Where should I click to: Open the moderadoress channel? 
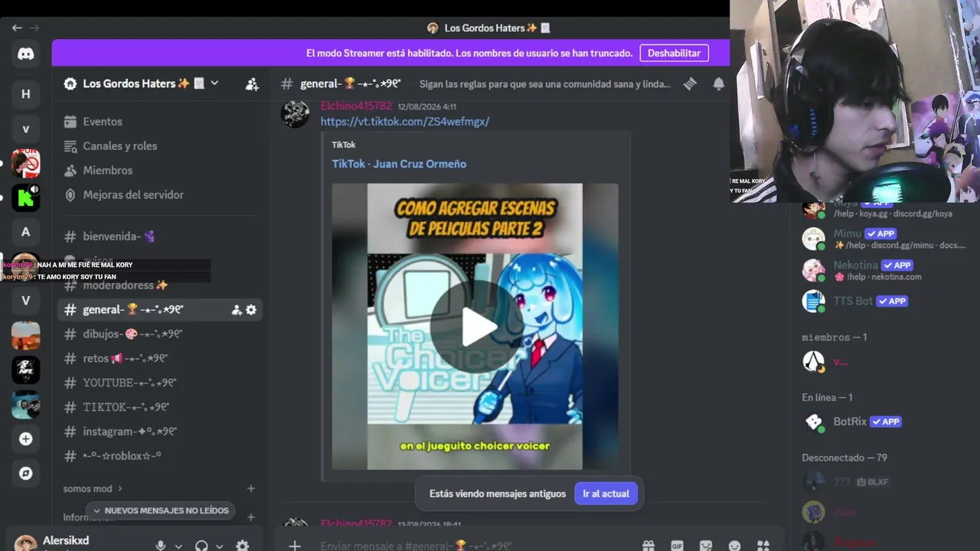click(x=160, y=285)
